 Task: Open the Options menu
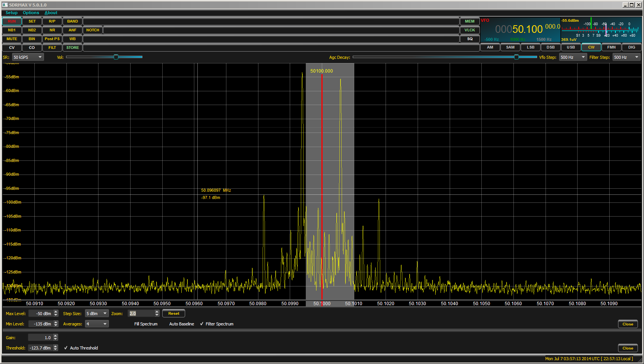[x=31, y=13]
